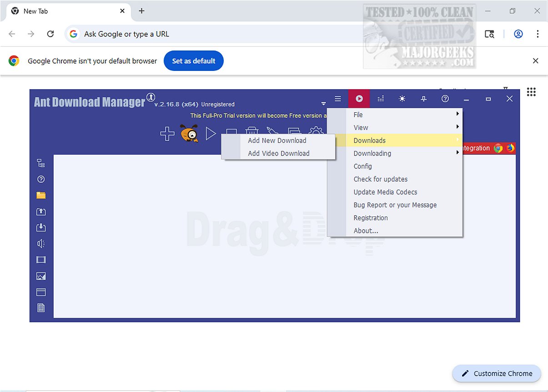Click the Set as default button
The width and height of the screenshot is (548, 392).
[194, 61]
